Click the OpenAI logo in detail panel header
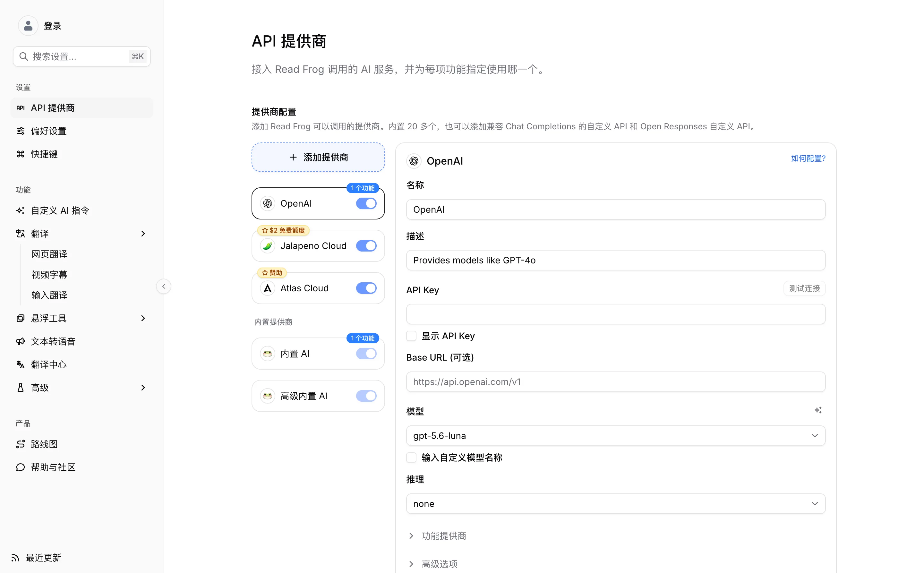The image size is (924, 573). [414, 161]
